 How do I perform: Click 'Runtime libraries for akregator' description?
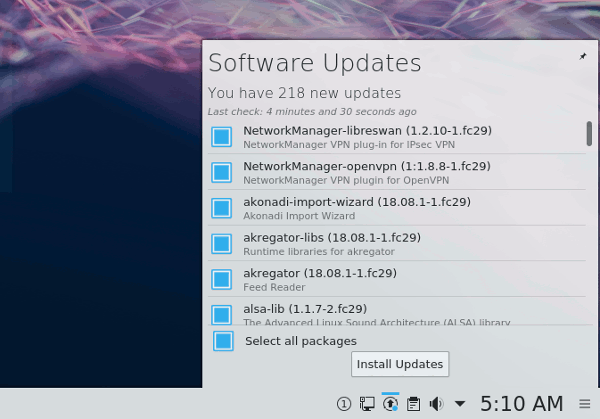click(319, 251)
